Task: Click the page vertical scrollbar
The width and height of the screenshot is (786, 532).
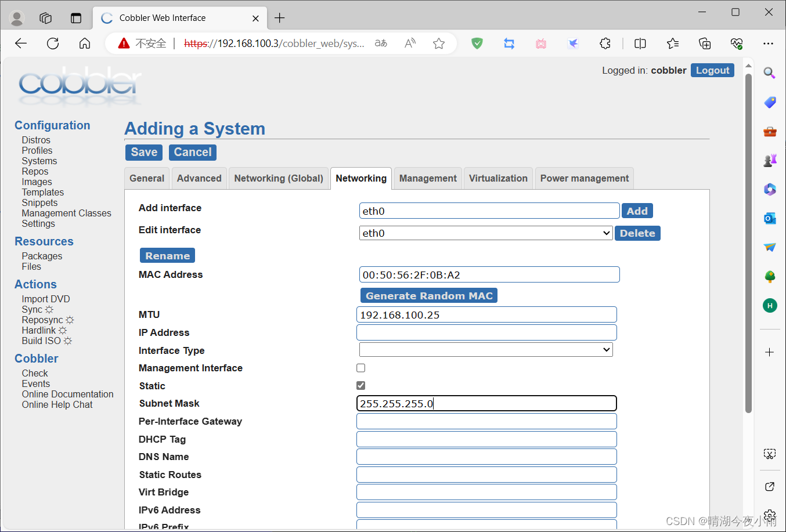Action: pyautogui.click(x=748, y=244)
